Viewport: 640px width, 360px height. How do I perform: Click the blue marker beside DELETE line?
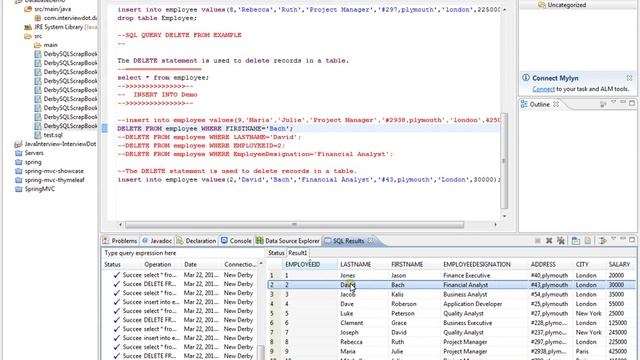coord(104,129)
